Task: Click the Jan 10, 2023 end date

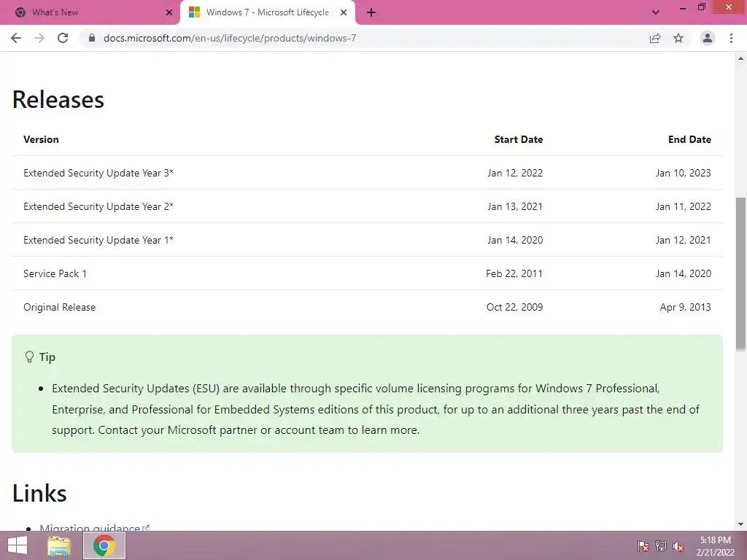Action: coord(683,173)
